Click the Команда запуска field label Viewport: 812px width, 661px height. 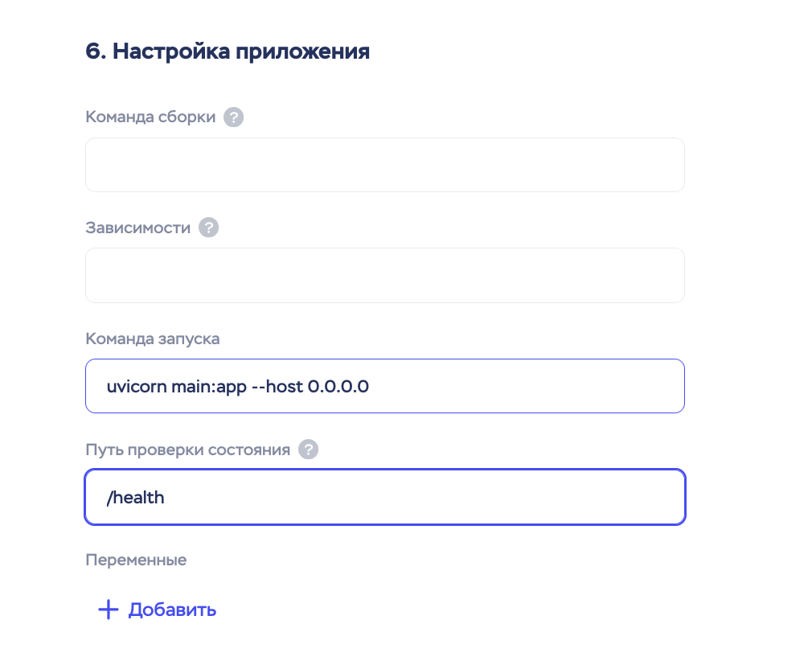(x=152, y=339)
